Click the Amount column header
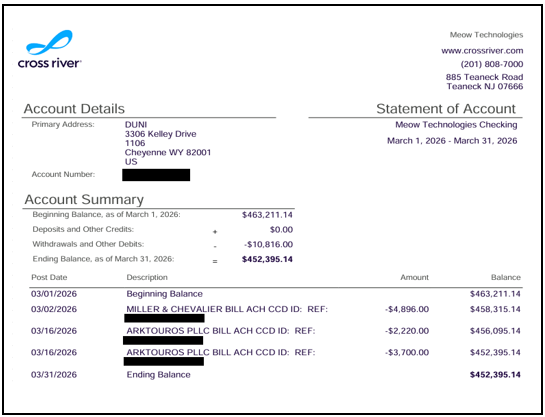The image size is (545, 417). (x=414, y=277)
